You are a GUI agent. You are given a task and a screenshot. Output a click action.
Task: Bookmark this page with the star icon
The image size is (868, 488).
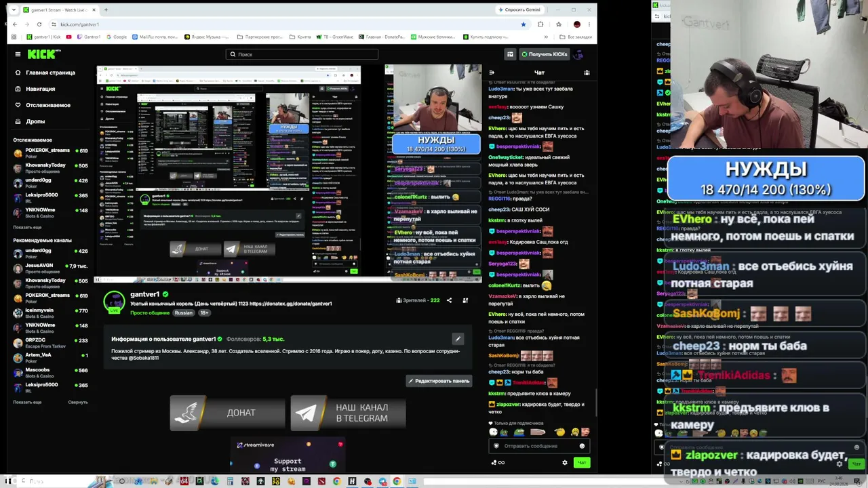pyautogui.click(x=523, y=24)
